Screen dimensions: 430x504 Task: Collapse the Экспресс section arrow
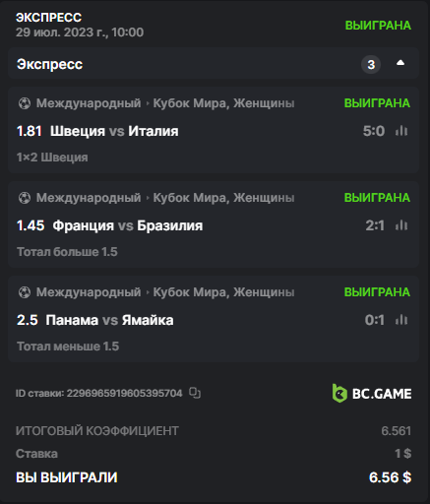coord(400,63)
